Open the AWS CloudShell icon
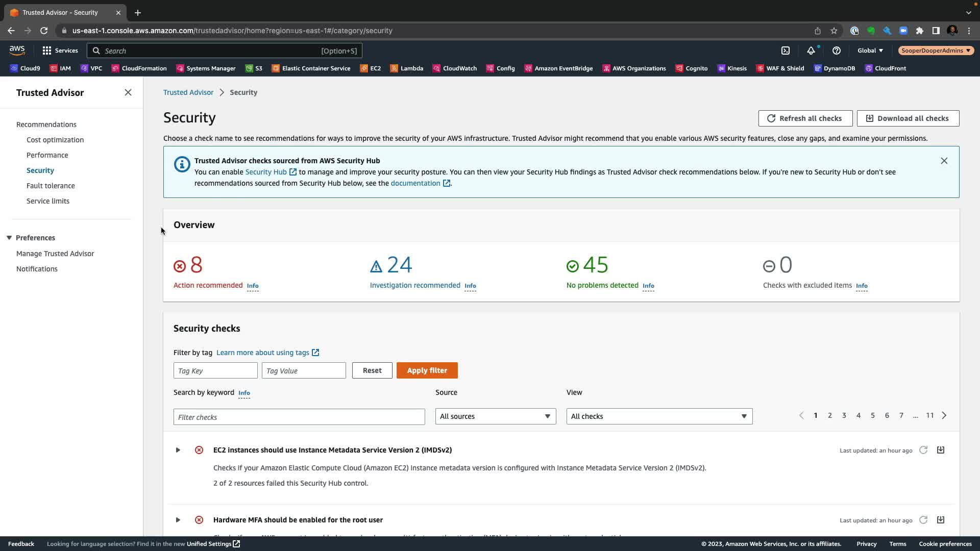 point(786,51)
